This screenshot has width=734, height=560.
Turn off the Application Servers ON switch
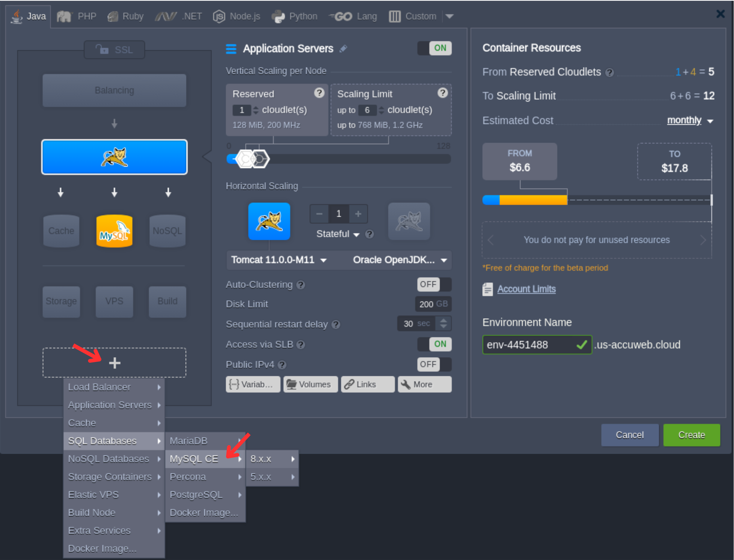[x=435, y=48]
